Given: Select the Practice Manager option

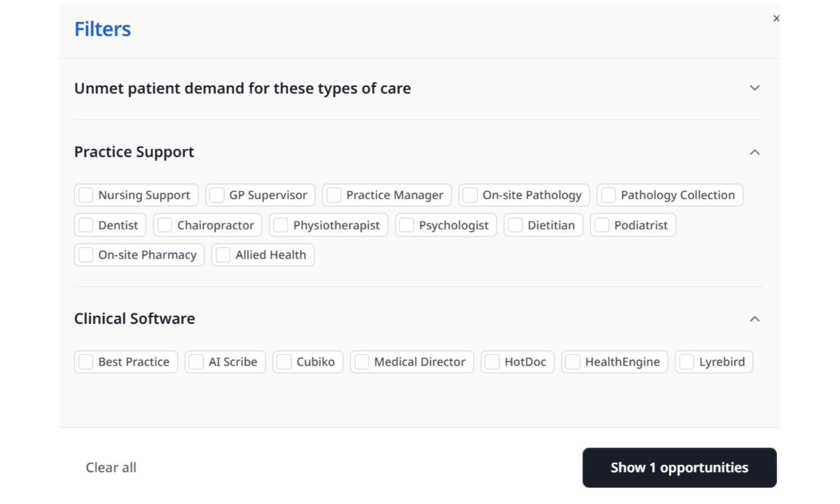Looking at the screenshot, I should coord(334,195).
